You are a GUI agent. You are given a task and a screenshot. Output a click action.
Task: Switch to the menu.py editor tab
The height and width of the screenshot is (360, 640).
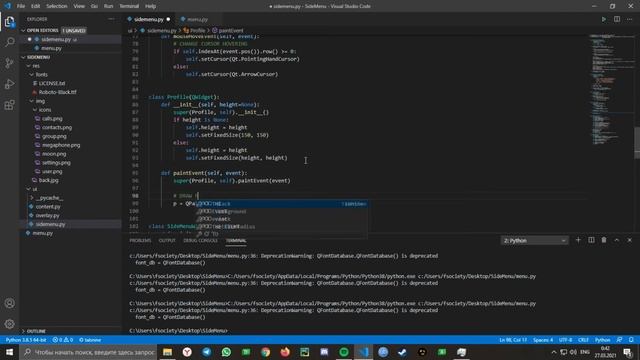pos(198,19)
